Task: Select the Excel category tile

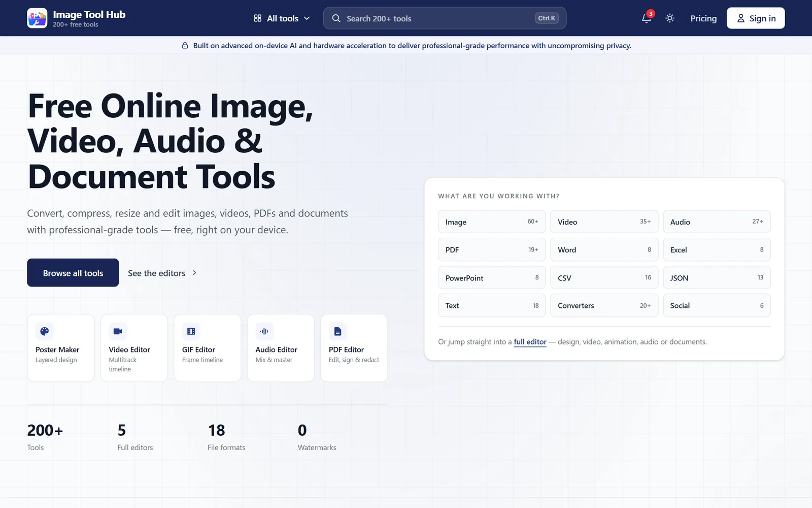Action: [x=717, y=249]
